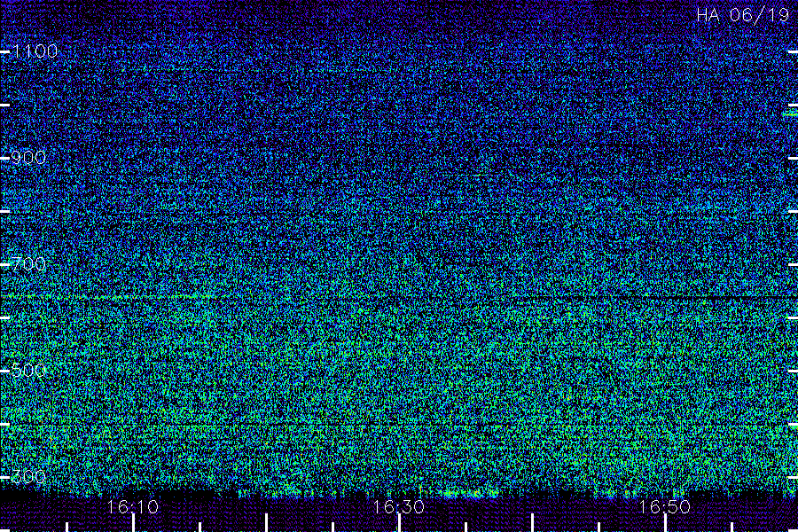Click the tick mark below 16:30

click(400, 523)
